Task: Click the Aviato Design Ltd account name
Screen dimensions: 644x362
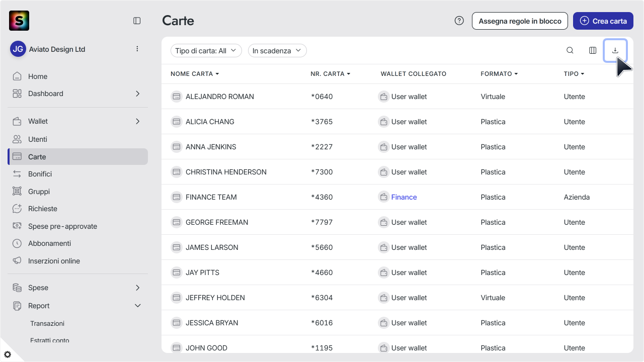Action: tap(57, 49)
